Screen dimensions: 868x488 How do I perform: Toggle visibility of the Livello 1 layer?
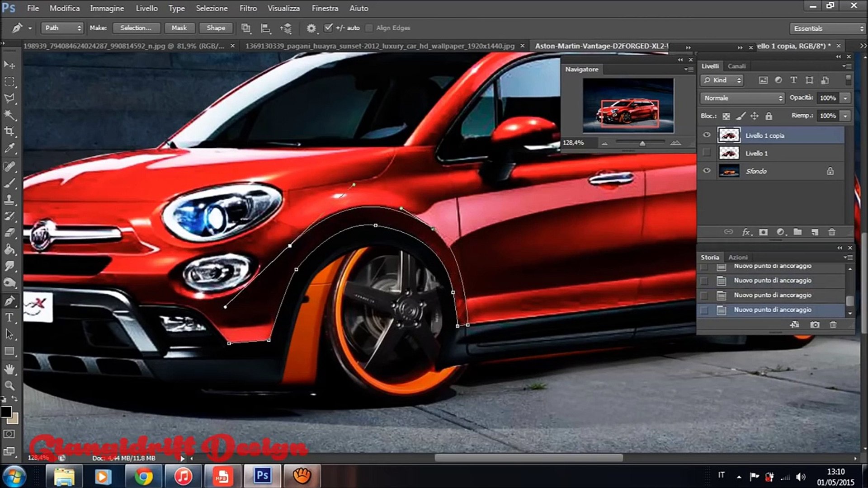[x=707, y=153]
